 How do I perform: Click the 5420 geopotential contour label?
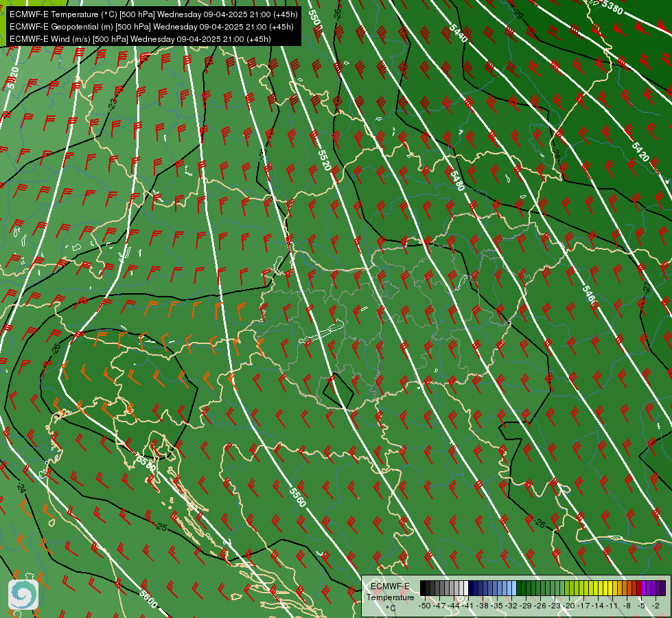(640, 151)
